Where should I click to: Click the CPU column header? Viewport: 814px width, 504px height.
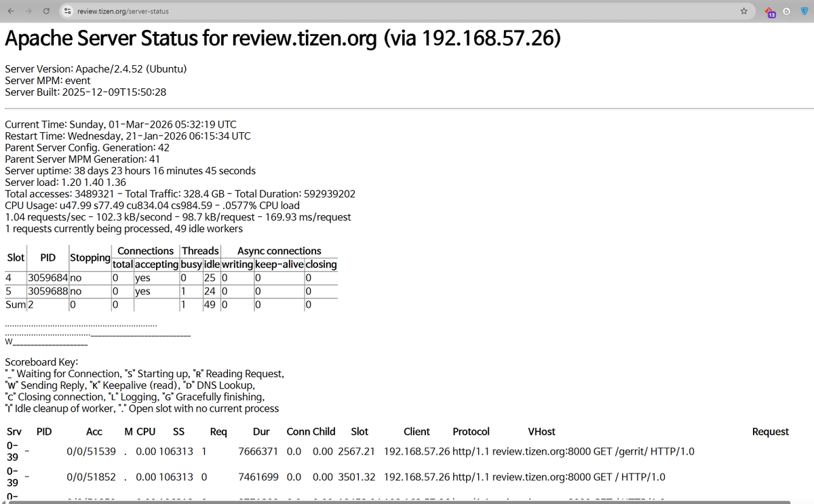146,431
